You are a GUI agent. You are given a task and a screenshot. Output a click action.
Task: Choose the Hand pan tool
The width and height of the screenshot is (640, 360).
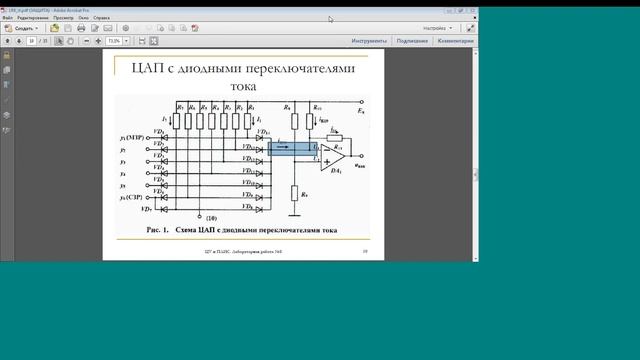pyautogui.click(x=71, y=41)
